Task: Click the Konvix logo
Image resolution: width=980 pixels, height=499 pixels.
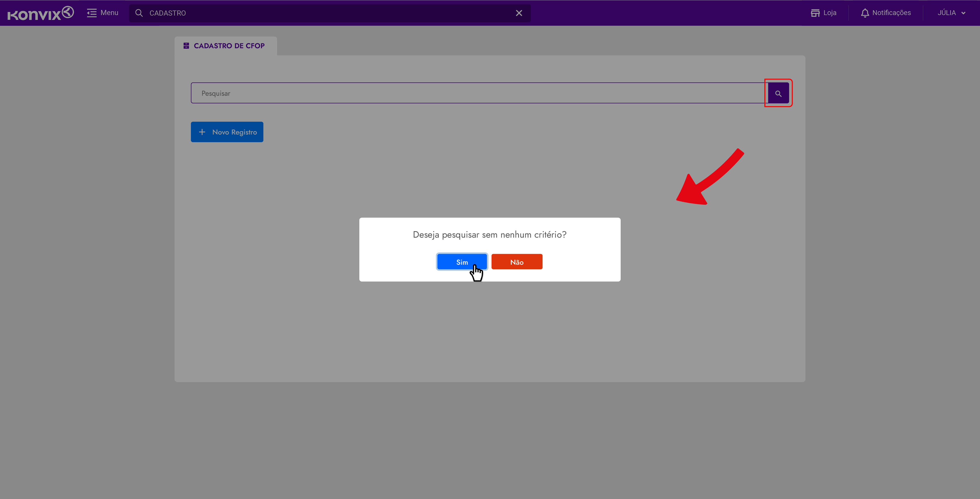Action: coord(40,13)
